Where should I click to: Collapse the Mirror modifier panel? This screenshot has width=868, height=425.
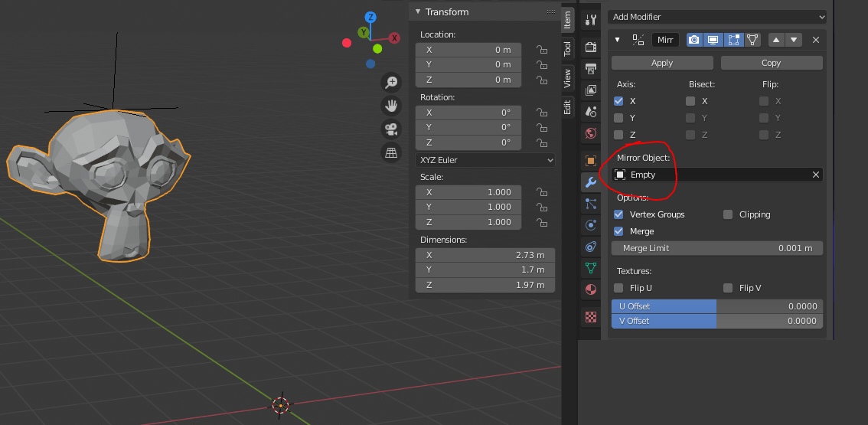[x=617, y=40]
